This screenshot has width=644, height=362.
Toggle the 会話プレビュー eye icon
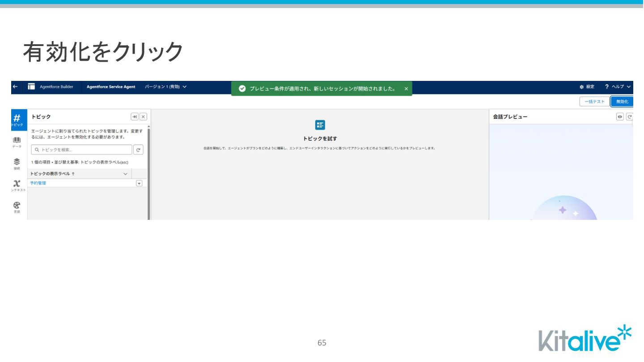[x=620, y=117]
